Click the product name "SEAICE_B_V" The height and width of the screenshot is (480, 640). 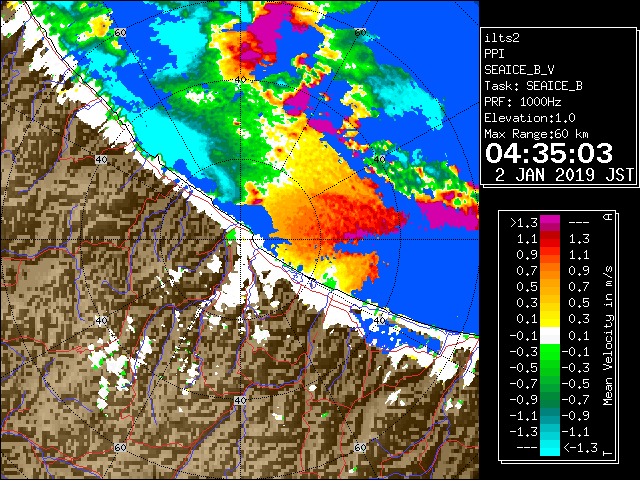point(519,70)
